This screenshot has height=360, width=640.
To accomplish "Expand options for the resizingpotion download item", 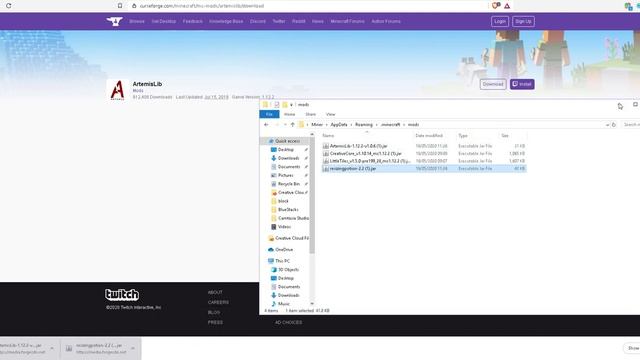I will click(x=133, y=348).
